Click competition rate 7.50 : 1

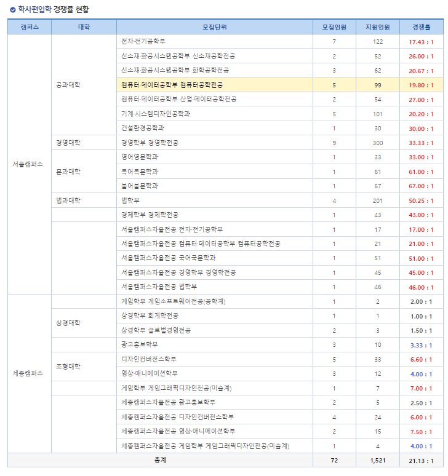tap(422, 432)
